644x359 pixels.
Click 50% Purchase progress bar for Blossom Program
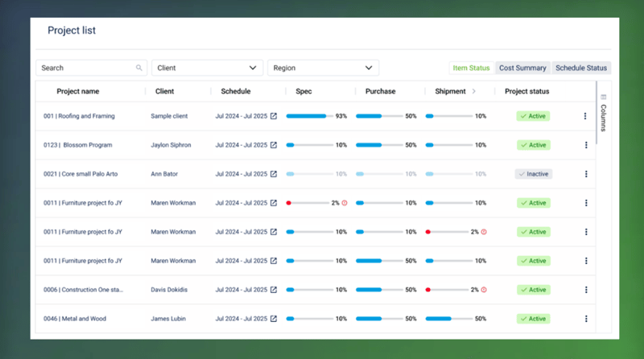(379, 145)
